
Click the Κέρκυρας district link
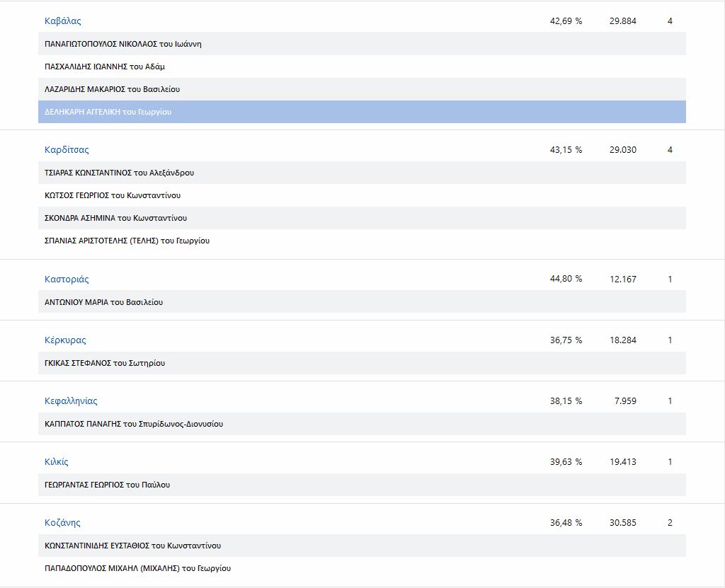coord(65,340)
